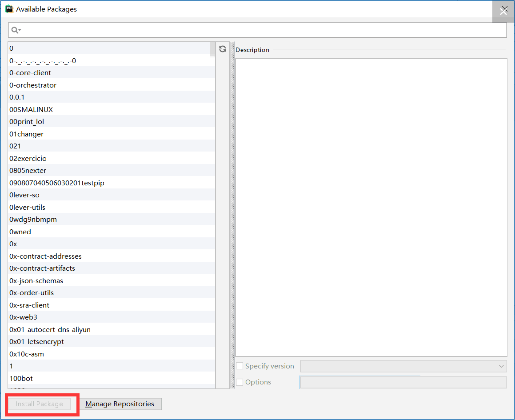
Task: Select package "02exercicio"
Action: click(112, 158)
